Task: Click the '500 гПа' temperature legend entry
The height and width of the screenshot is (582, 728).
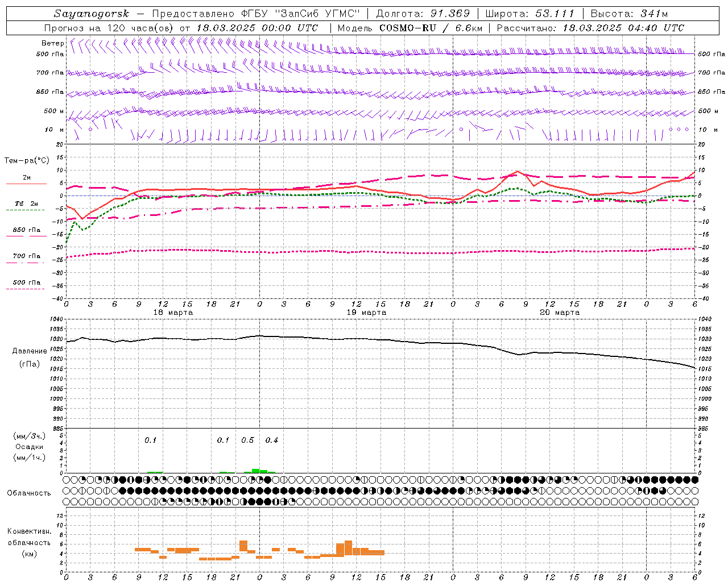Action: 27,282
